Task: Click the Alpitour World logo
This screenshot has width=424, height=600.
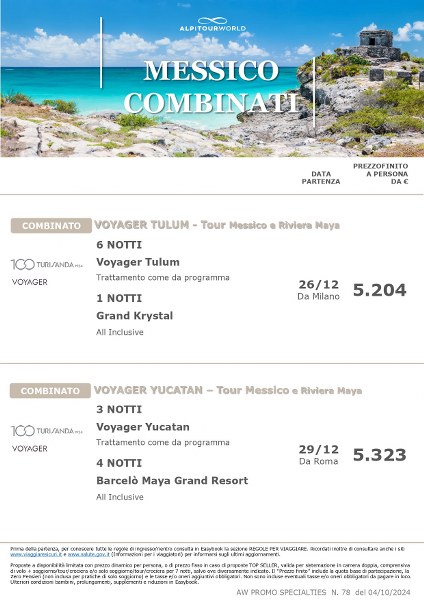Action: click(x=212, y=24)
